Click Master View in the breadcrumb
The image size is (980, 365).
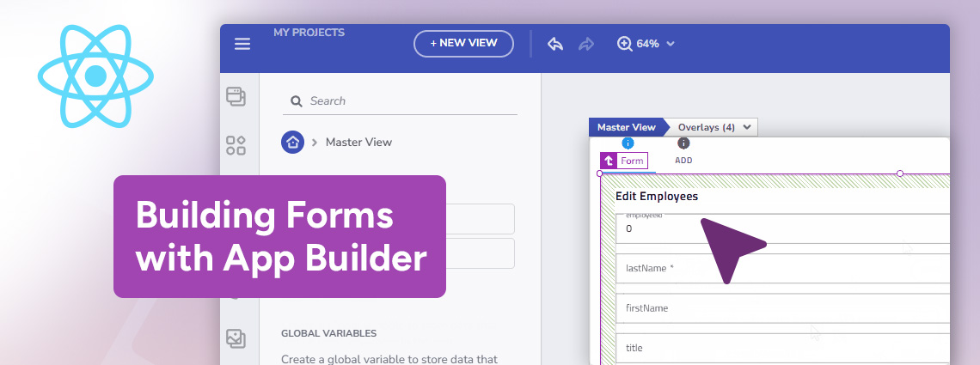(x=358, y=143)
